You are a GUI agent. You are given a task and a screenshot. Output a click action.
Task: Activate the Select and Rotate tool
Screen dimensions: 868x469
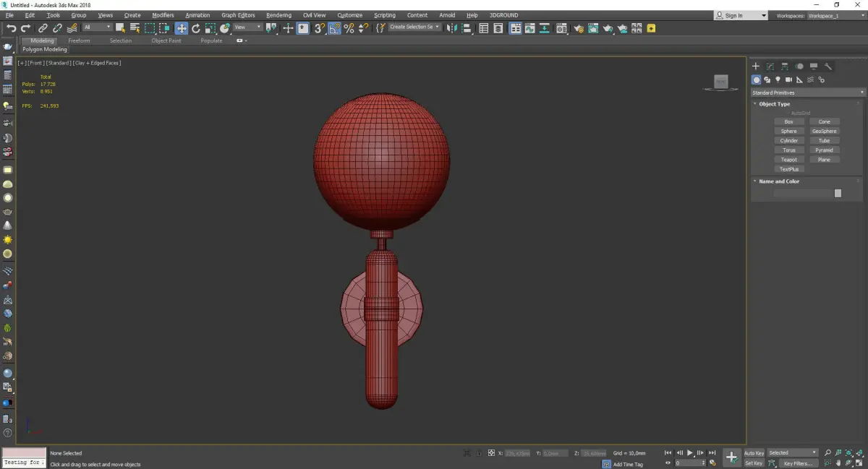point(196,28)
